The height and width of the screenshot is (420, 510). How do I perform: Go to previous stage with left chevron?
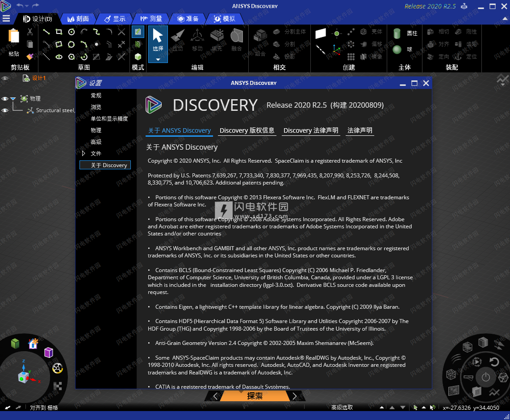(x=215, y=396)
